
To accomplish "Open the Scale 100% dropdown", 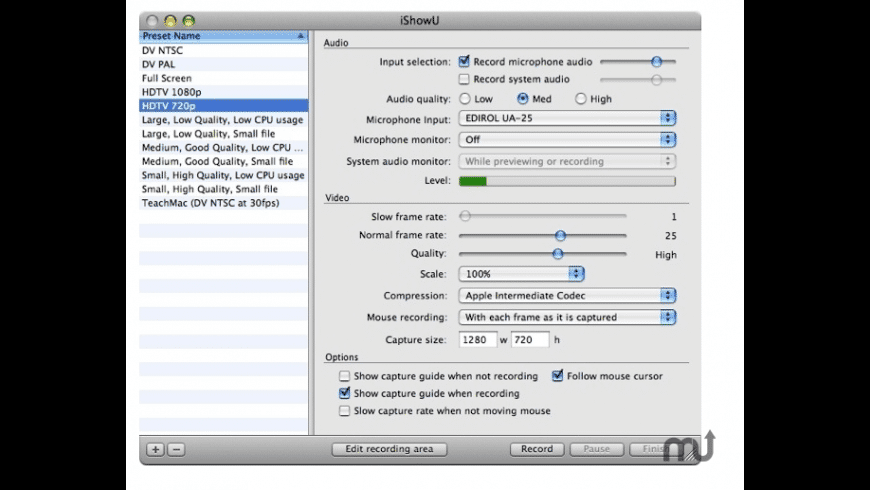I will click(522, 274).
